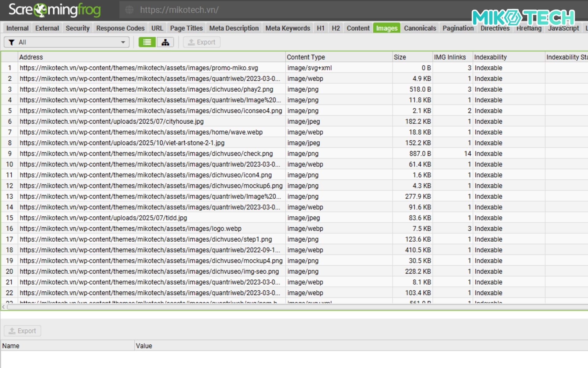Click the top Export button
This screenshot has width=588, height=368.
point(202,42)
